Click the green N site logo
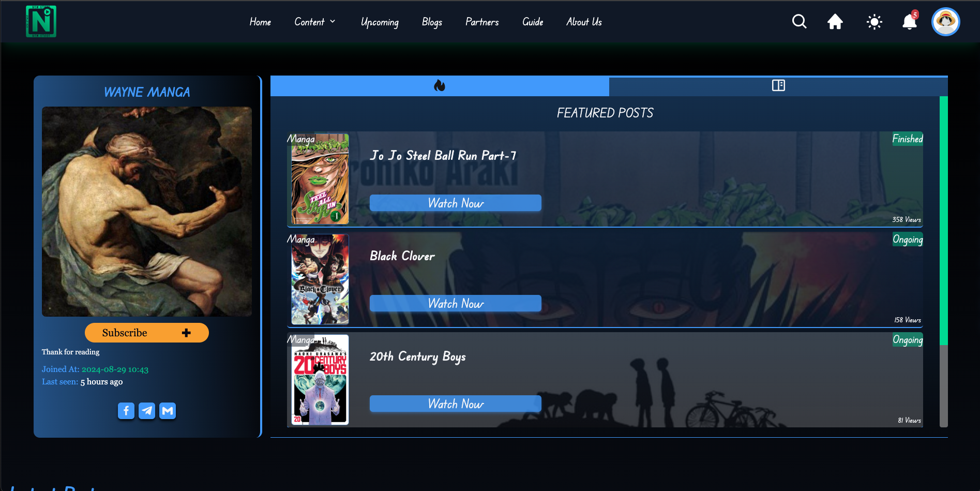Image resolution: width=980 pixels, height=491 pixels. (41, 21)
